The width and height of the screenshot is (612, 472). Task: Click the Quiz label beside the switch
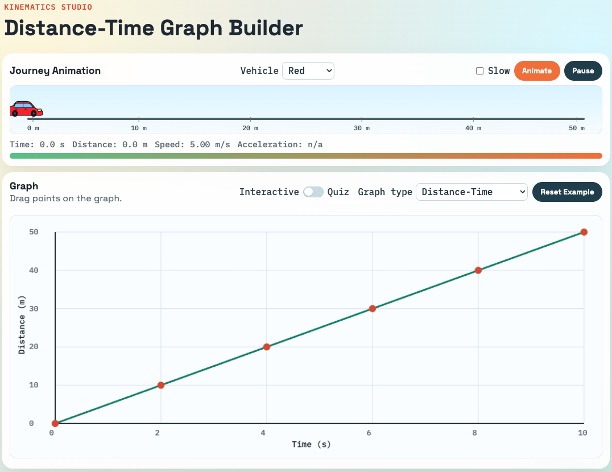click(338, 192)
